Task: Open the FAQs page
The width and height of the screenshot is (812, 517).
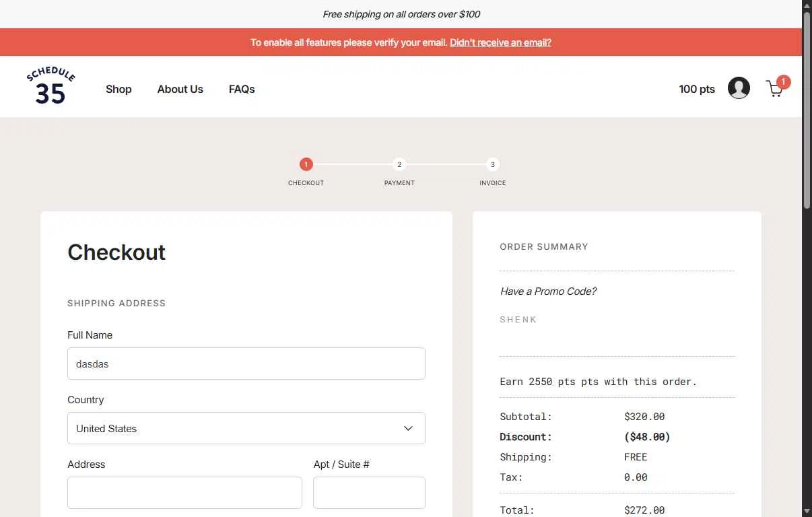Action: point(242,89)
